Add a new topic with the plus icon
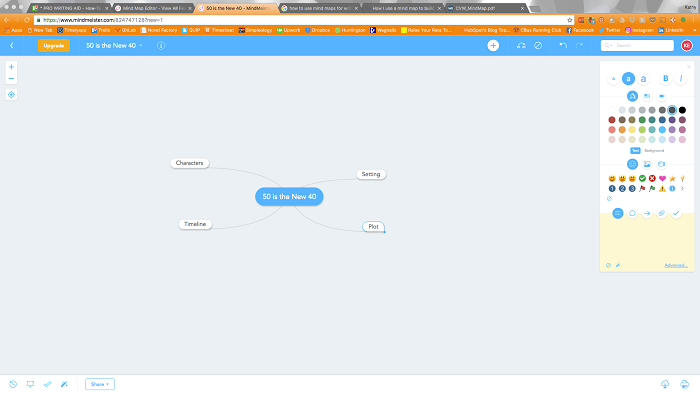 (x=493, y=46)
